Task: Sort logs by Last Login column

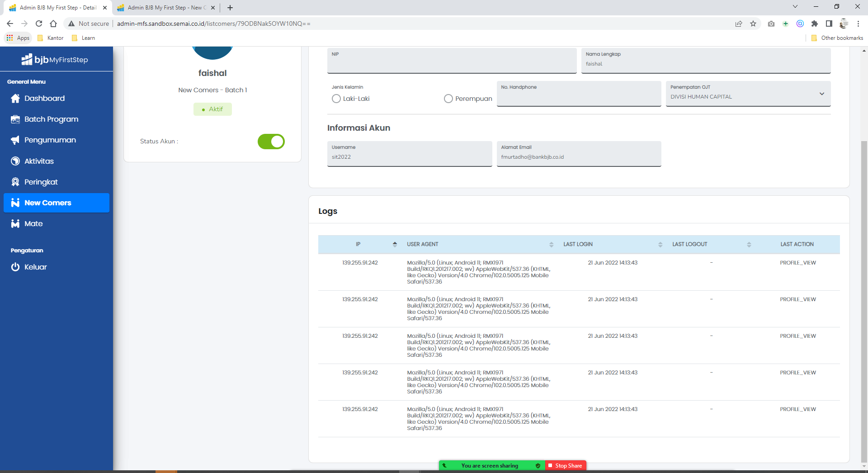Action: (660, 244)
